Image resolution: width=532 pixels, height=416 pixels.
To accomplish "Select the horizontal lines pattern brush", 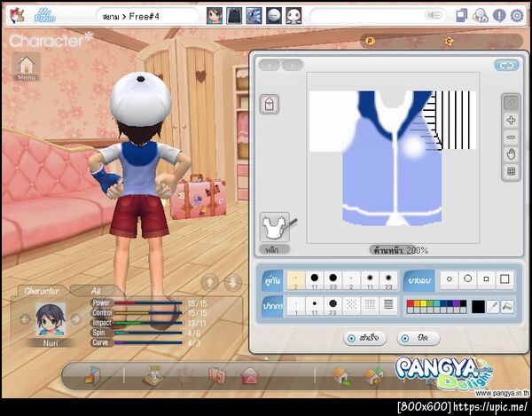I will tap(388, 306).
